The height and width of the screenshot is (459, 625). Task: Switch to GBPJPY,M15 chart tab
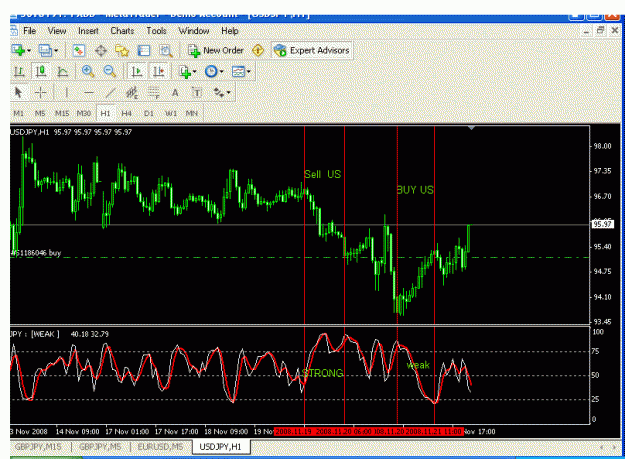pos(38,447)
